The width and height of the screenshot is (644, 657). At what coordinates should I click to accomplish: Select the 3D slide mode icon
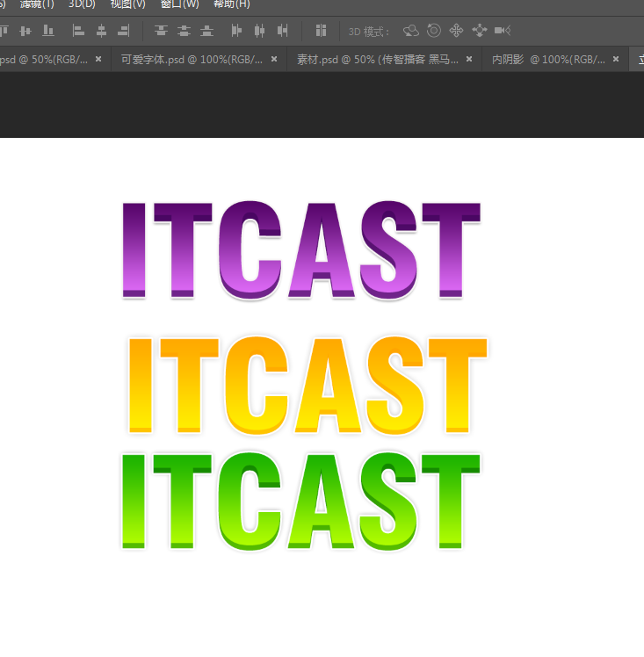point(479,31)
